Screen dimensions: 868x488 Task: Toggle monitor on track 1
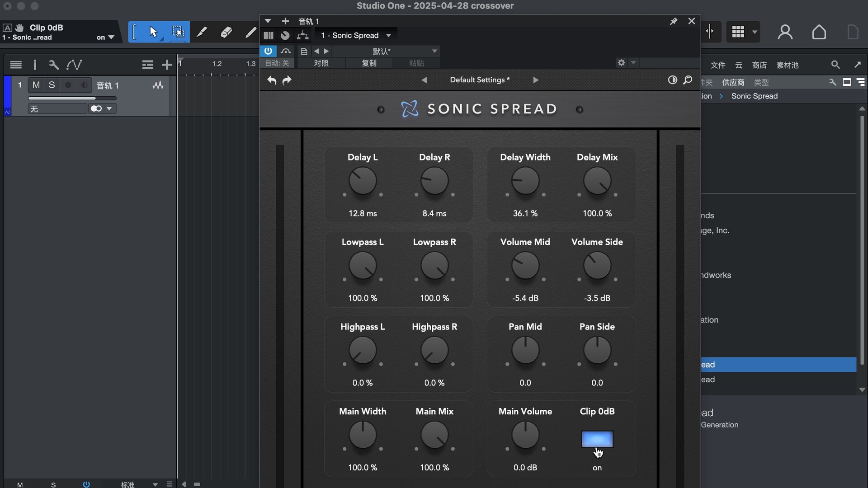point(84,85)
